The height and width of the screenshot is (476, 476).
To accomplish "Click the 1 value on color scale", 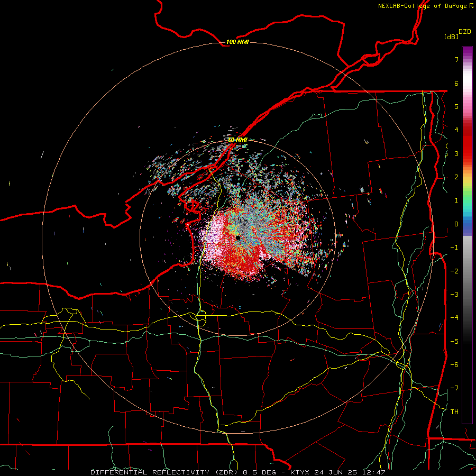I will coord(456,200).
